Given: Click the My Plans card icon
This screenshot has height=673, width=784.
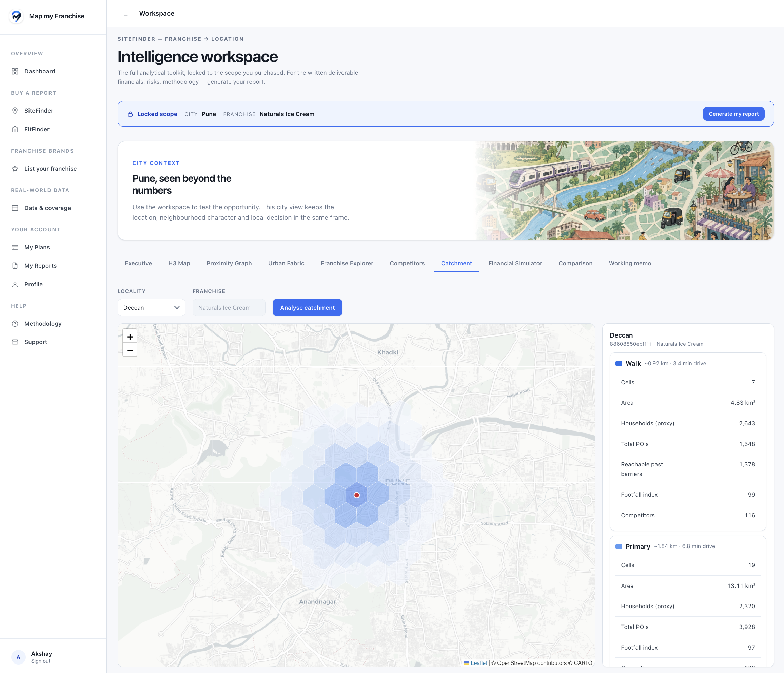Looking at the screenshot, I should pyautogui.click(x=15, y=247).
